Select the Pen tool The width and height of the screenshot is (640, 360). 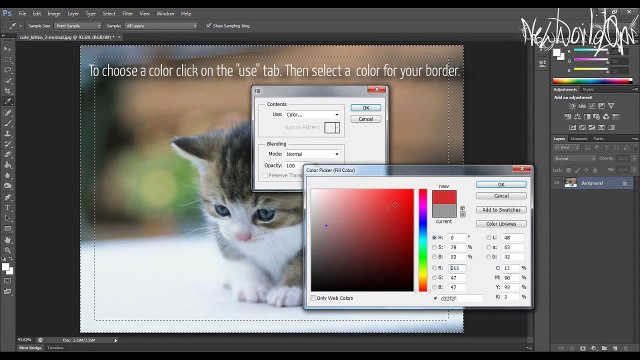click(8, 197)
